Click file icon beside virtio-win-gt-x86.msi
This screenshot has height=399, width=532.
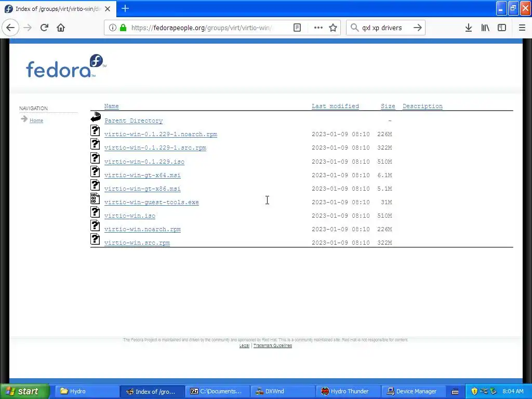coord(95,185)
